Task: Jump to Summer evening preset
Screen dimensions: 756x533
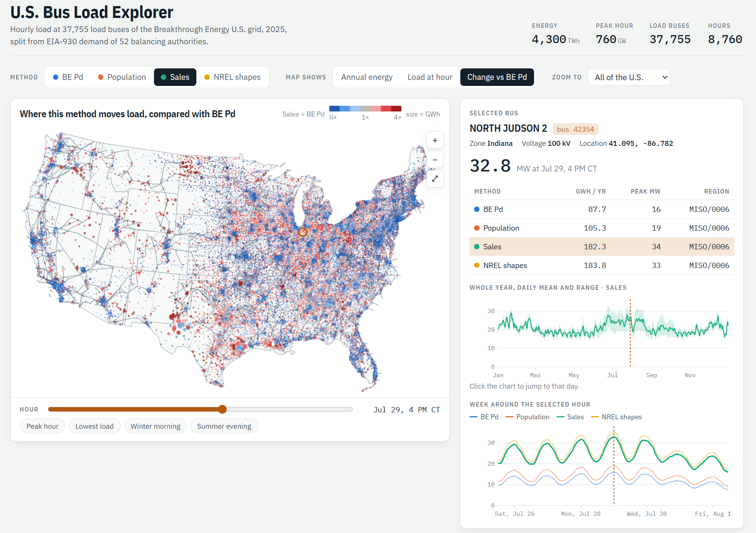Action: (224, 426)
